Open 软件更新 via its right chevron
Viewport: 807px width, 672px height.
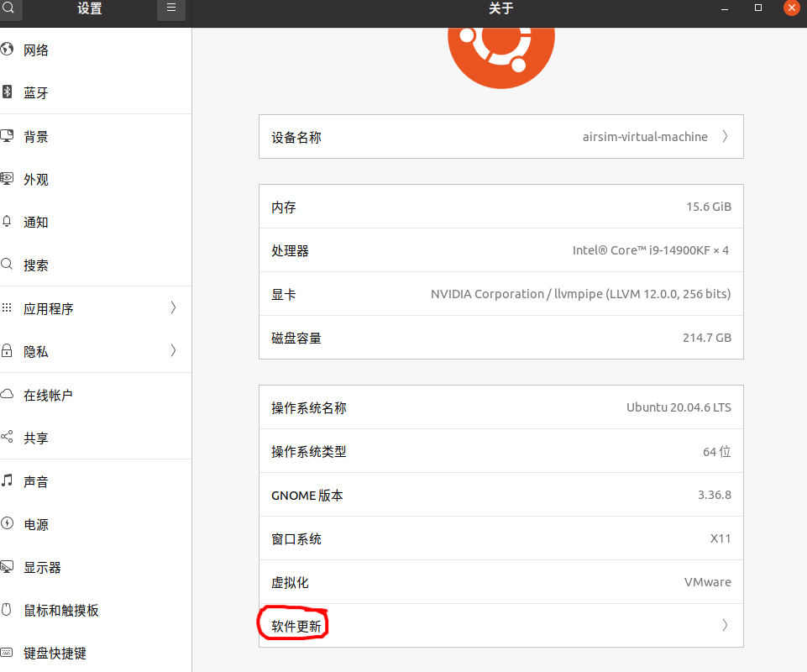point(725,625)
